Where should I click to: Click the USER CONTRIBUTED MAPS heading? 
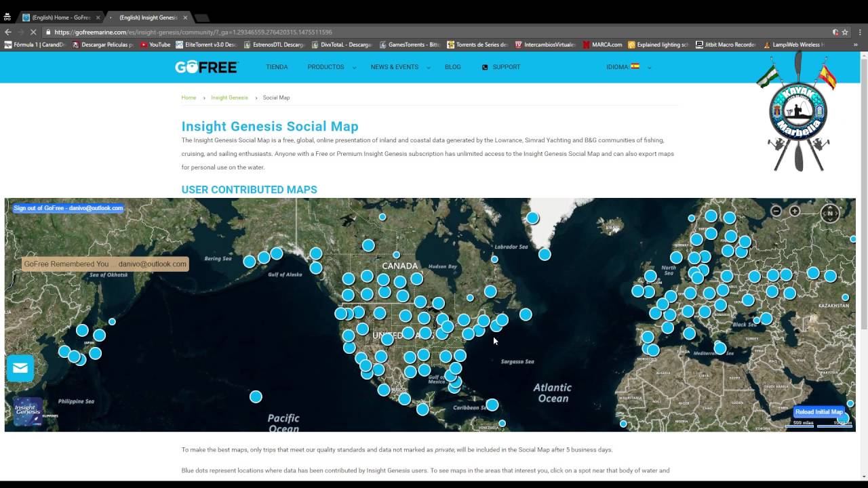[249, 190]
